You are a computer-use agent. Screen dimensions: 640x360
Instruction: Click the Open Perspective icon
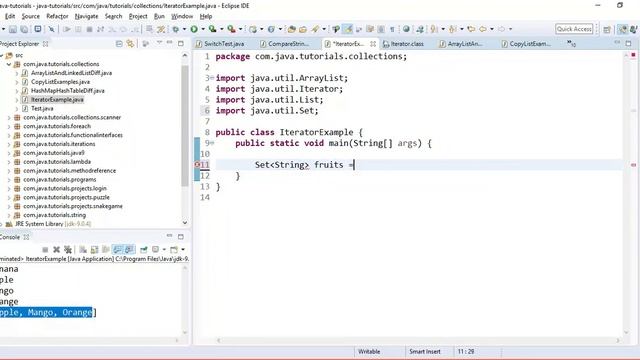(x=607, y=29)
